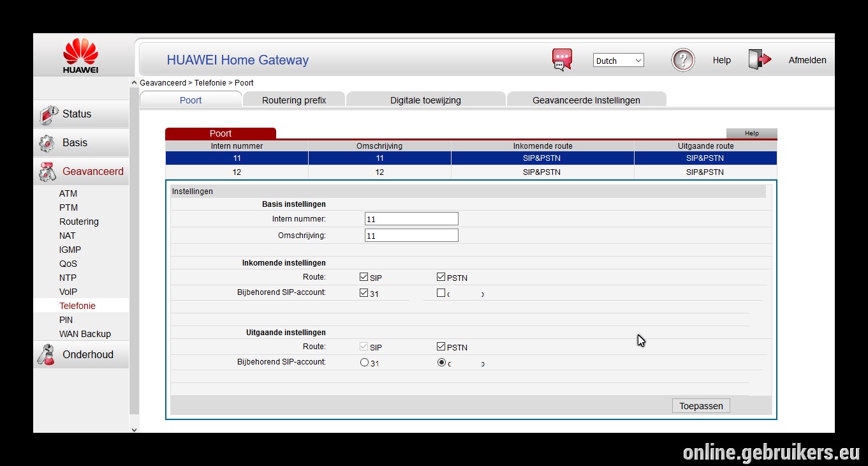Open the red chat message icon

[x=562, y=60]
